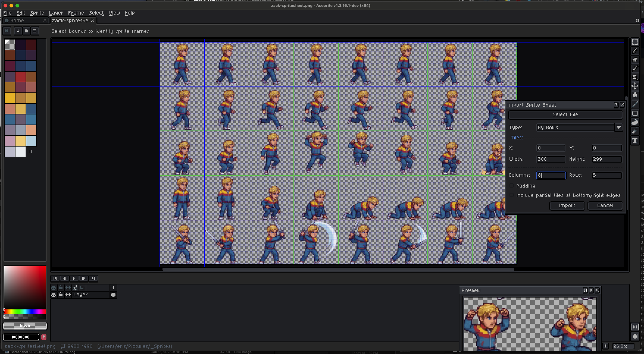Select the Rectangular Marquee tool

[x=635, y=42]
